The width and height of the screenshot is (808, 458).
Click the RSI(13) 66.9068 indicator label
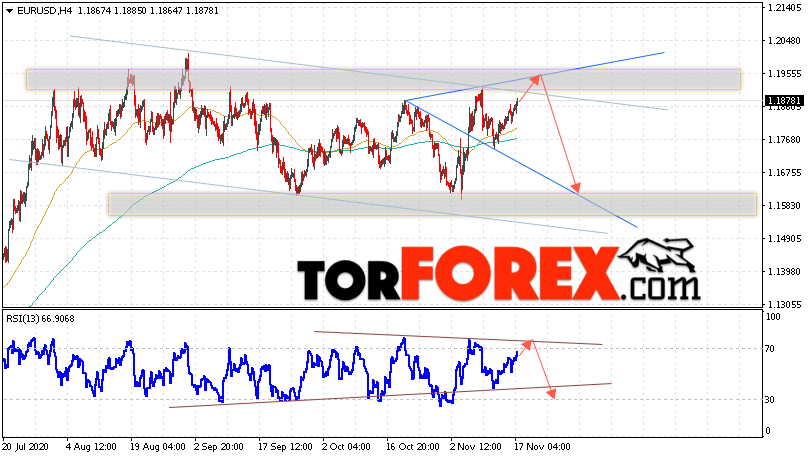tap(40, 319)
